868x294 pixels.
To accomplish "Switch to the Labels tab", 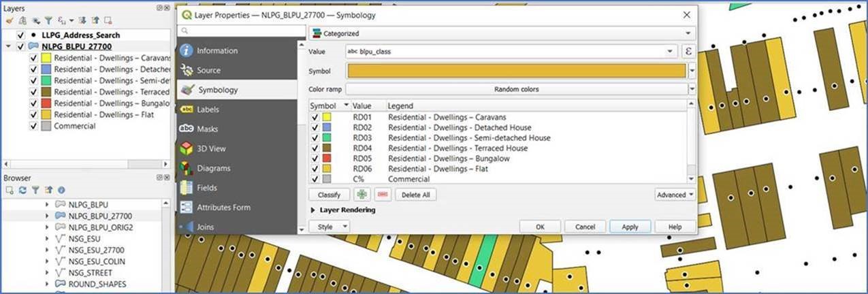I will [x=236, y=109].
